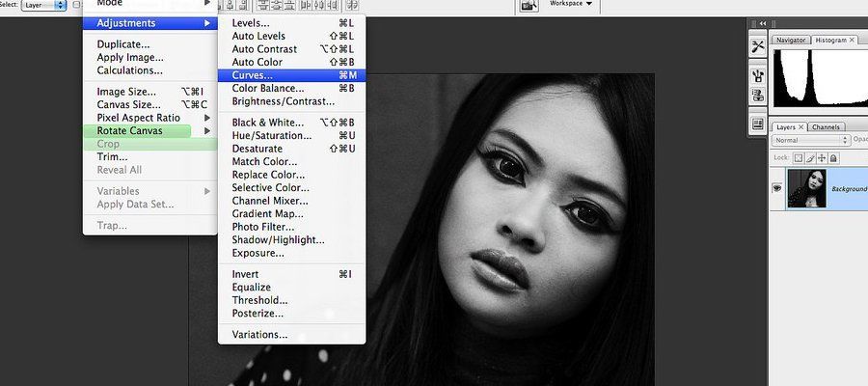Click the lock position icon
The height and width of the screenshot is (386, 868).
(x=821, y=157)
